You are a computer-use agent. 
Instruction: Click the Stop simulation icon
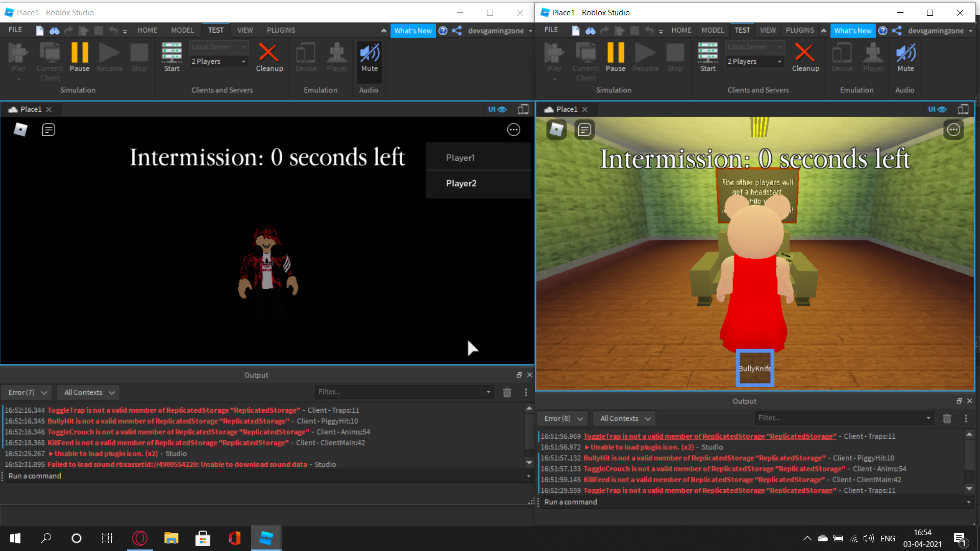pos(139,56)
